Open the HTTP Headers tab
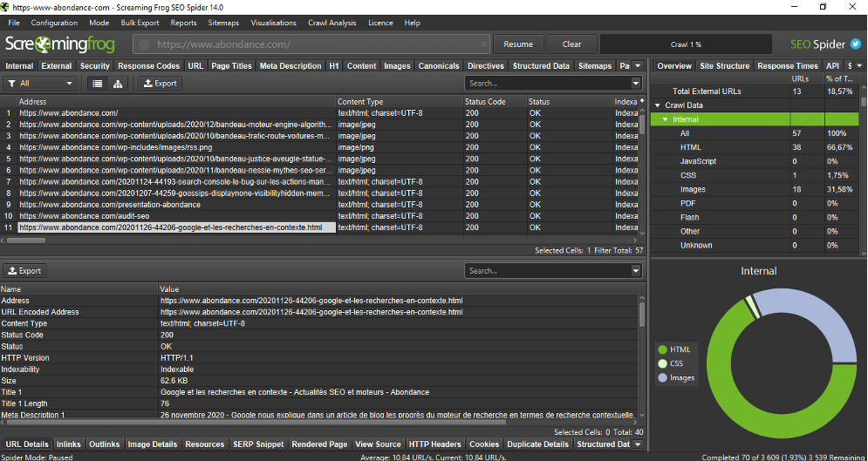Viewport: 868px width, 461px height. click(434, 444)
